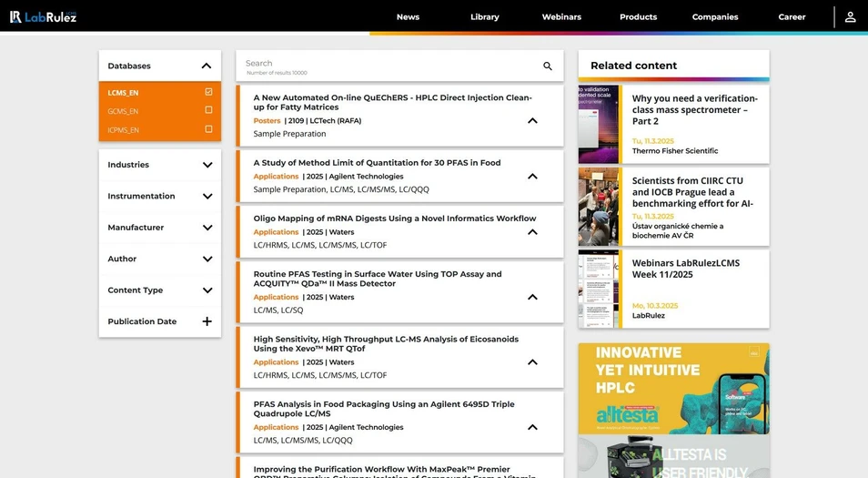Collapse the 30 PFAS in Food result chevron

coord(532,176)
